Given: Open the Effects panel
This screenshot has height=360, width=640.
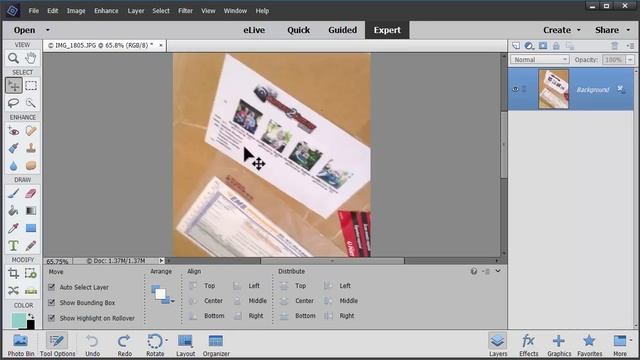Looking at the screenshot, I should pyautogui.click(x=529, y=345).
